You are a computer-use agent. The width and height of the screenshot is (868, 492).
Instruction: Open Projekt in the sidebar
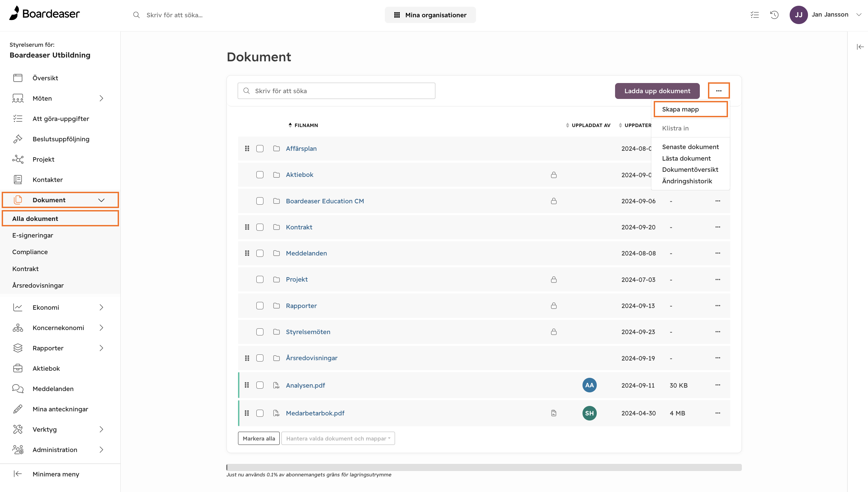(43, 159)
